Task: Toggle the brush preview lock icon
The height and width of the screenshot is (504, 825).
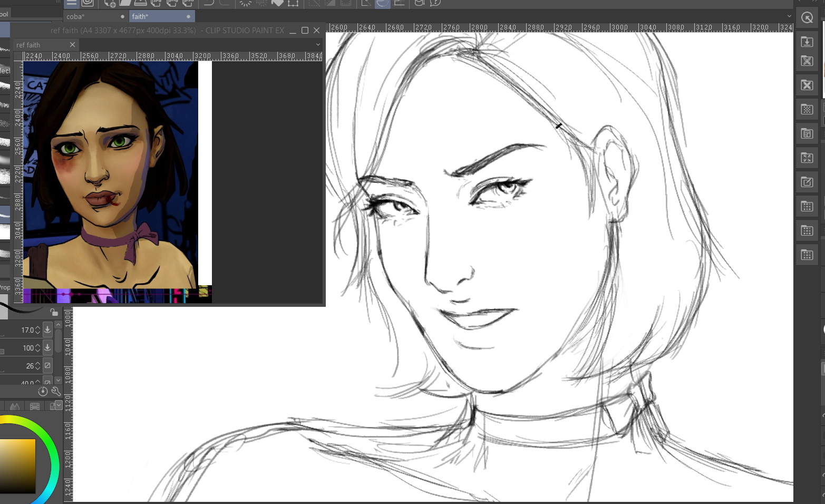Action: 54,312
